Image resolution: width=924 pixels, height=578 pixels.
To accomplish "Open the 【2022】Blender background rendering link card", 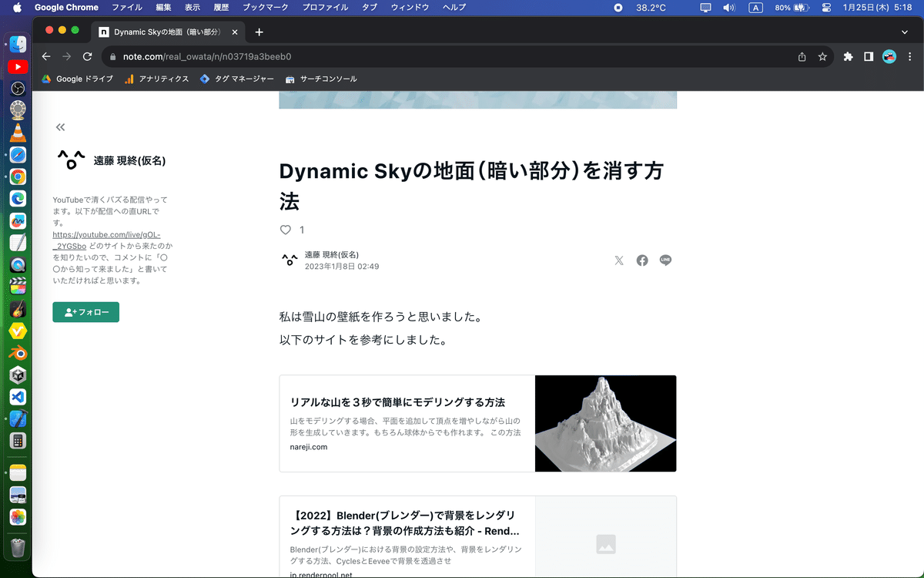I will click(x=477, y=536).
